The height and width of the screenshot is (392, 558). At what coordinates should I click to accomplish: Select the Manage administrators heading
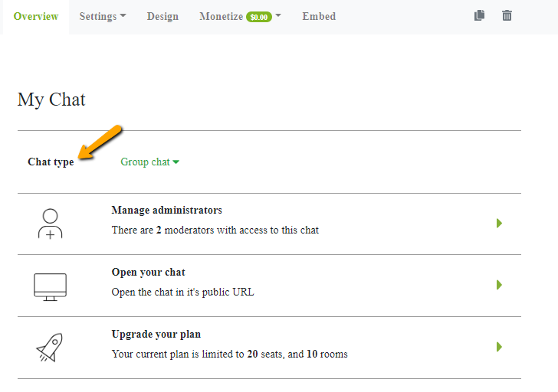[x=166, y=210]
